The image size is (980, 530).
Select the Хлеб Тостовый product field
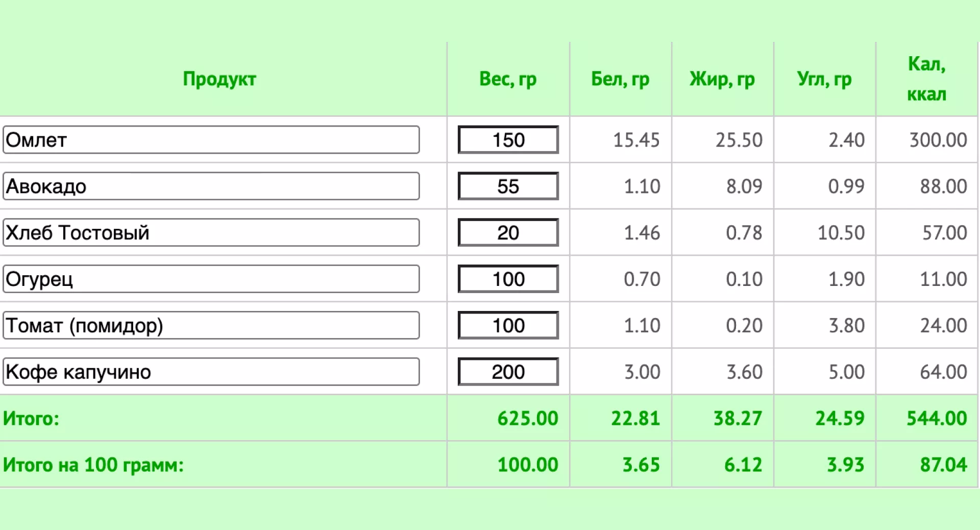click(211, 233)
